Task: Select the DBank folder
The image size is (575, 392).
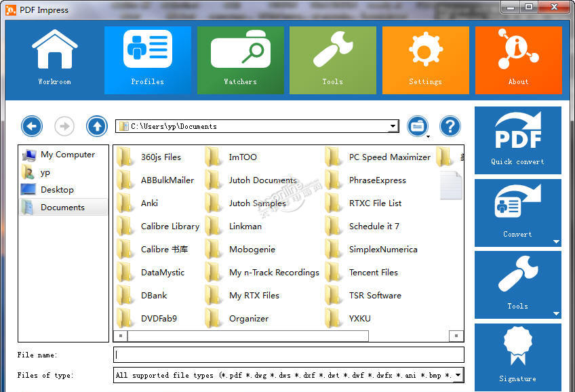Action: pyautogui.click(x=142, y=296)
